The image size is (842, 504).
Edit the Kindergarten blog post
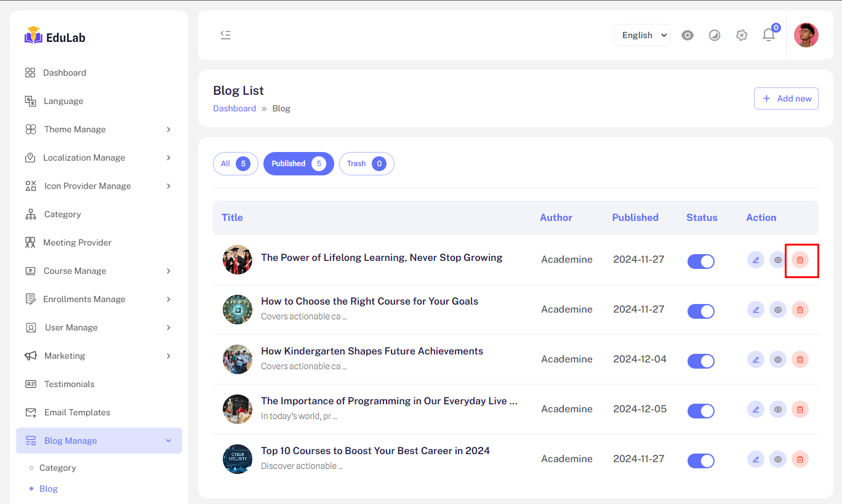[x=756, y=359]
